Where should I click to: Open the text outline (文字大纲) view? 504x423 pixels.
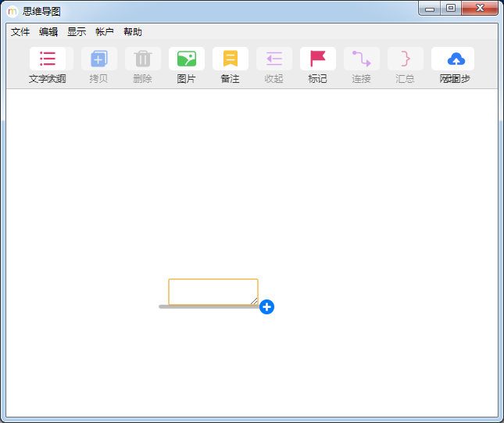[48, 59]
